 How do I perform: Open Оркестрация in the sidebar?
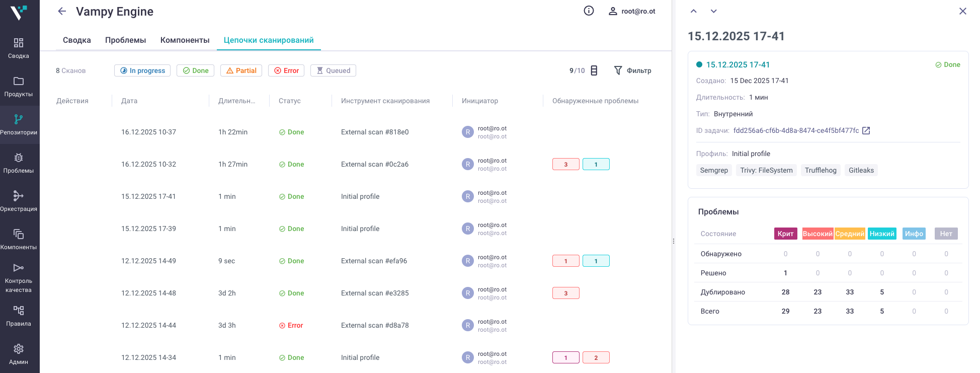tap(19, 201)
